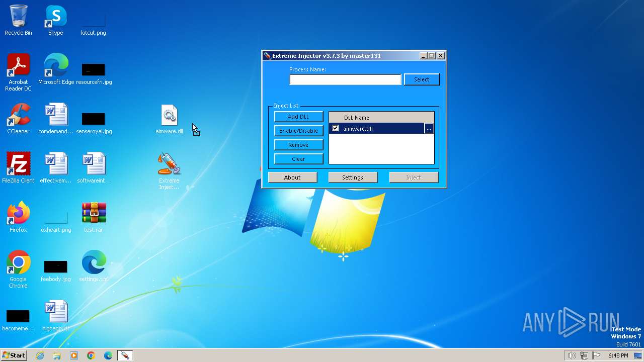The width and height of the screenshot is (644, 362).
Task: Open Windows Explorer from the taskbar
Action: click(x=57, y=355)
